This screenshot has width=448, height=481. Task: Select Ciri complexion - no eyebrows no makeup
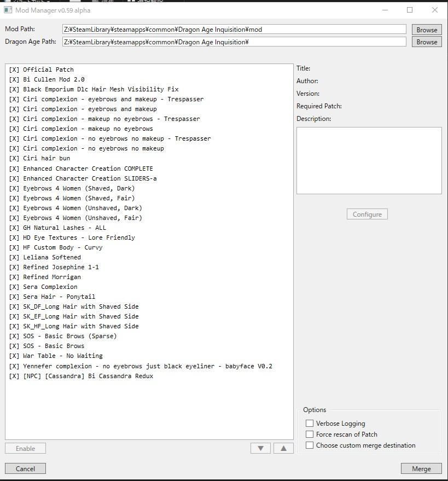pyautogui.click(x=86, y=148)
